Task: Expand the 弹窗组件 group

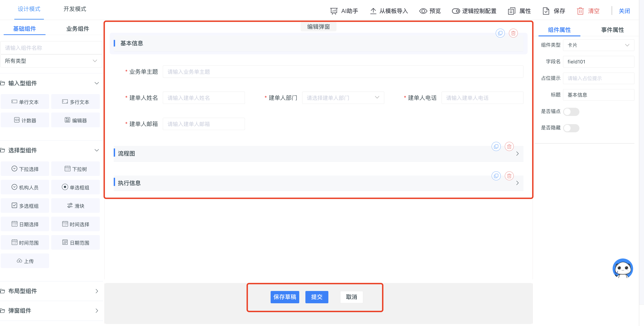Action: pos(97,311)
